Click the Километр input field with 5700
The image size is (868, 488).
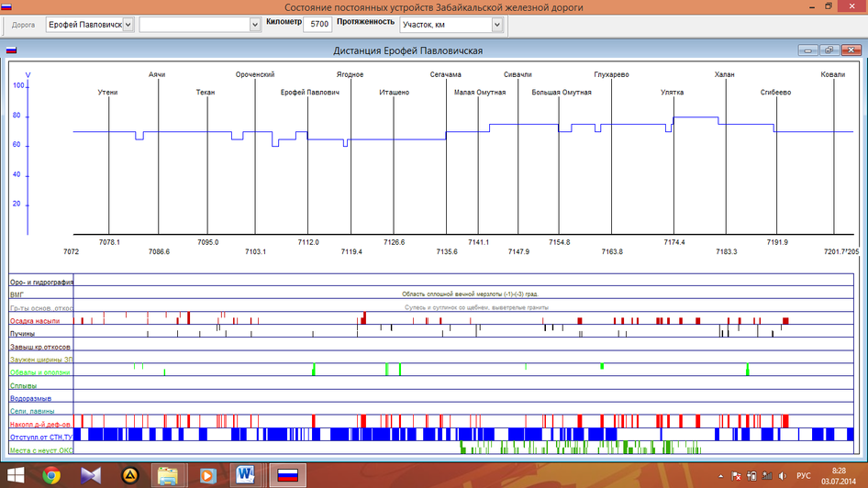(317, 25)
